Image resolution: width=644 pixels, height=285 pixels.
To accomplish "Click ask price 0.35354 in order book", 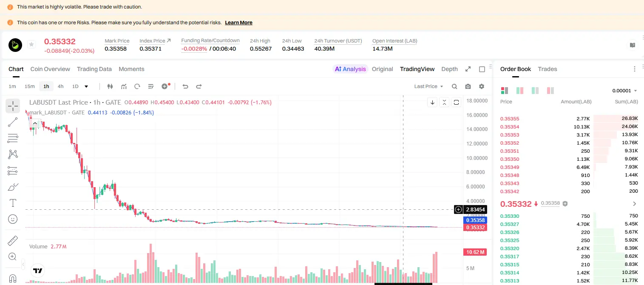I will pyautogui.click(x=510, y=127).
